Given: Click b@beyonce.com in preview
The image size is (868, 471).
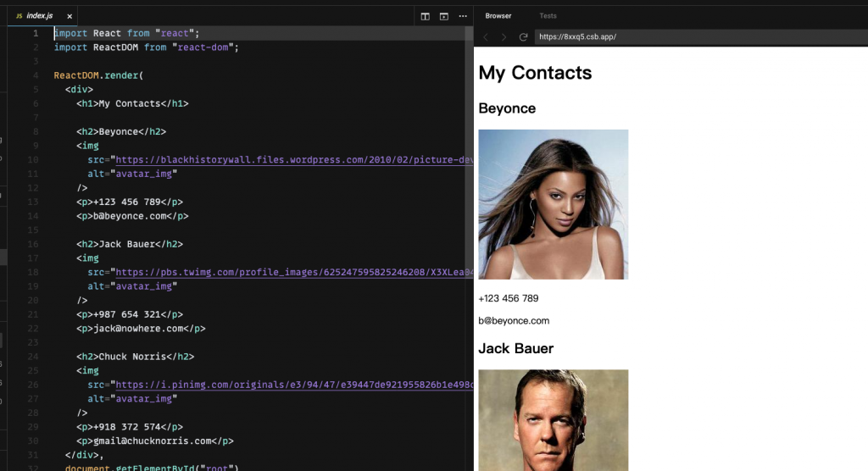Looking at the screenshot, I should coord(514,320).
